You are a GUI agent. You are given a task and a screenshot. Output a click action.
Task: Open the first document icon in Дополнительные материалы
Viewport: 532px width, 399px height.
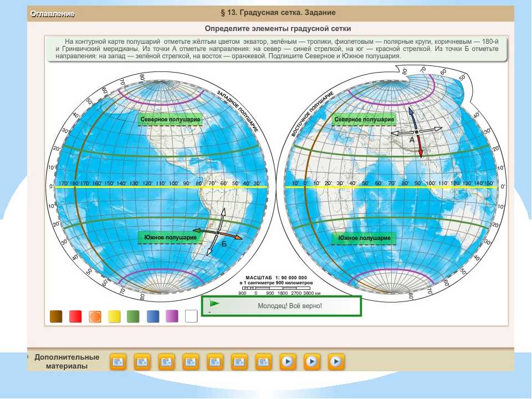tap(118, 362)
